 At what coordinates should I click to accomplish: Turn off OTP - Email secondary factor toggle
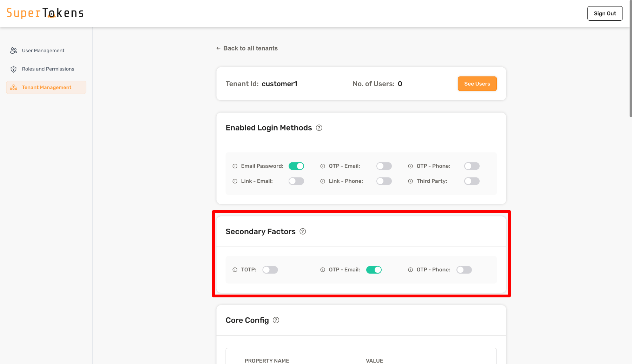[x=374, y=270]
